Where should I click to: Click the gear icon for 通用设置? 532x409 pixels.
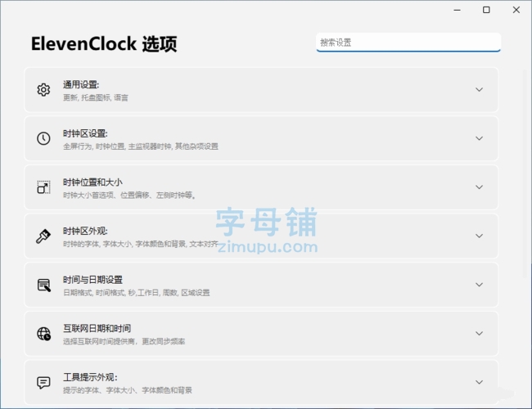point(43,90)
